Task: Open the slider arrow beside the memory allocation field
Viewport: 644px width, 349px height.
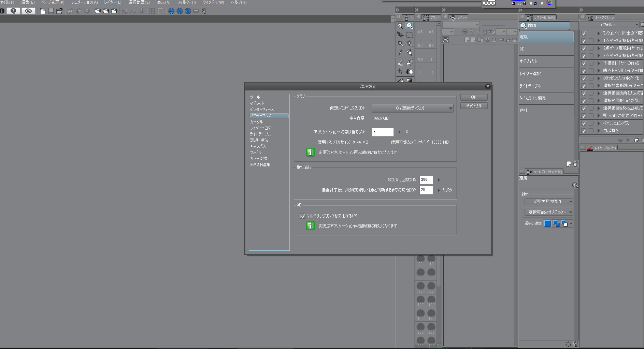Action: [400, 132]
